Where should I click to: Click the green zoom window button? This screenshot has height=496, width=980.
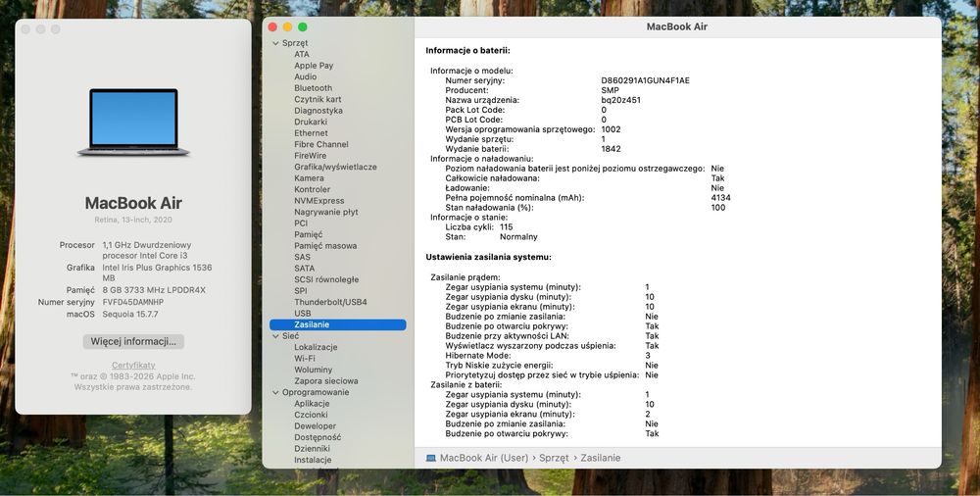(303, 26)
